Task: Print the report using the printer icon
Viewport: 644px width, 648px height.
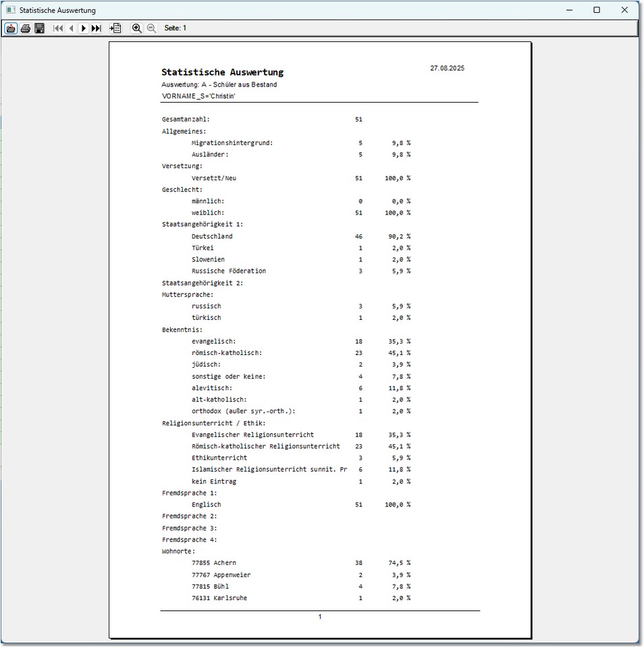Action: 25,28
